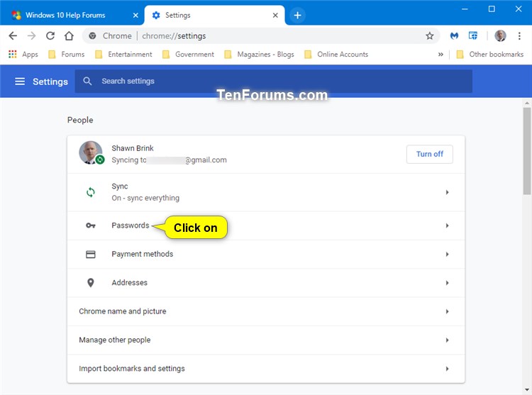Maximize the Chrome window
The height and width of the screenshot is (395, 532).
pos(492,9)
